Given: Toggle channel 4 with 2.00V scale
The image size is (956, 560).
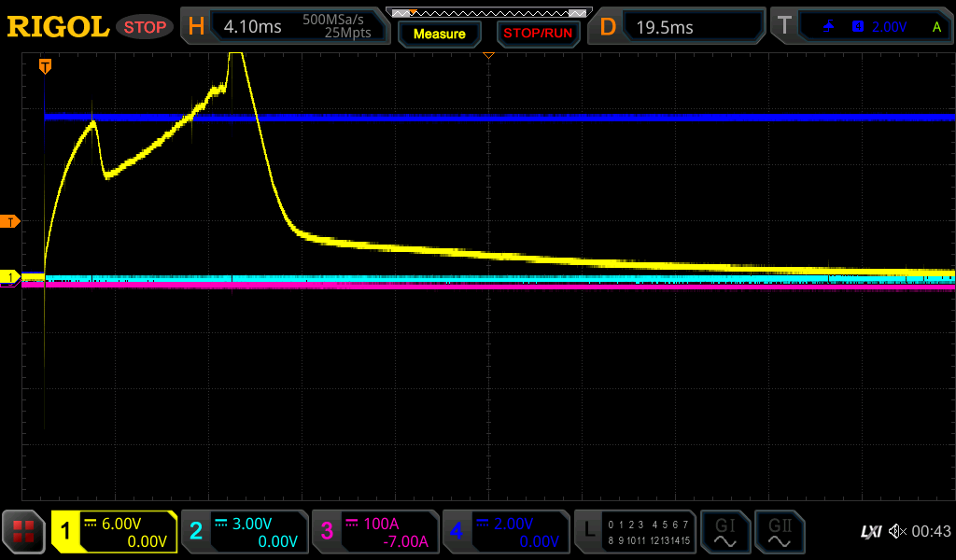Looking at the screenshot, I should (505, 532).
